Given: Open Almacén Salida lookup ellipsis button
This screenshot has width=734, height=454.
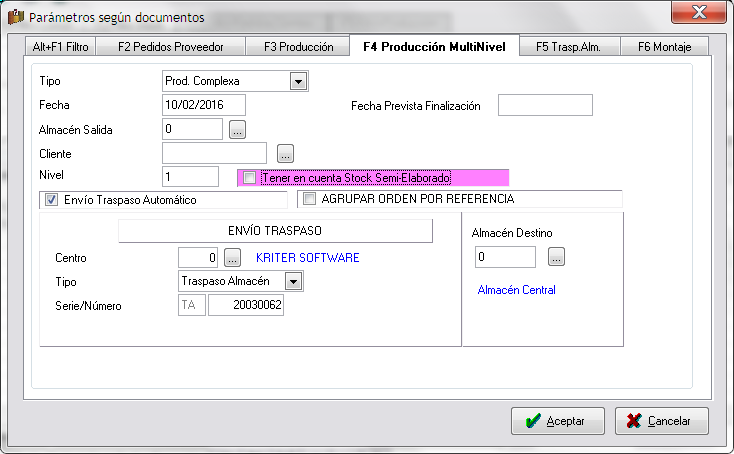Looking at the screenshot, I should pyautogui.click(x=237, y=130).
